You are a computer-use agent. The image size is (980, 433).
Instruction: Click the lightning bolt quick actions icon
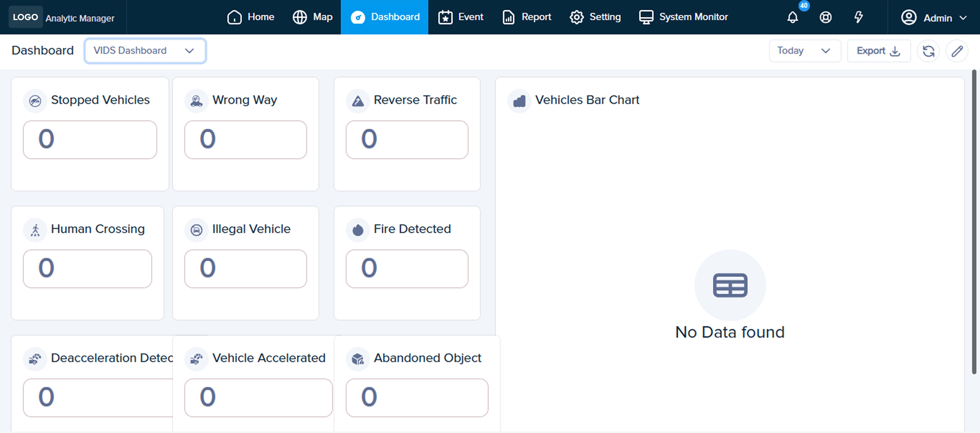point(858,17)
